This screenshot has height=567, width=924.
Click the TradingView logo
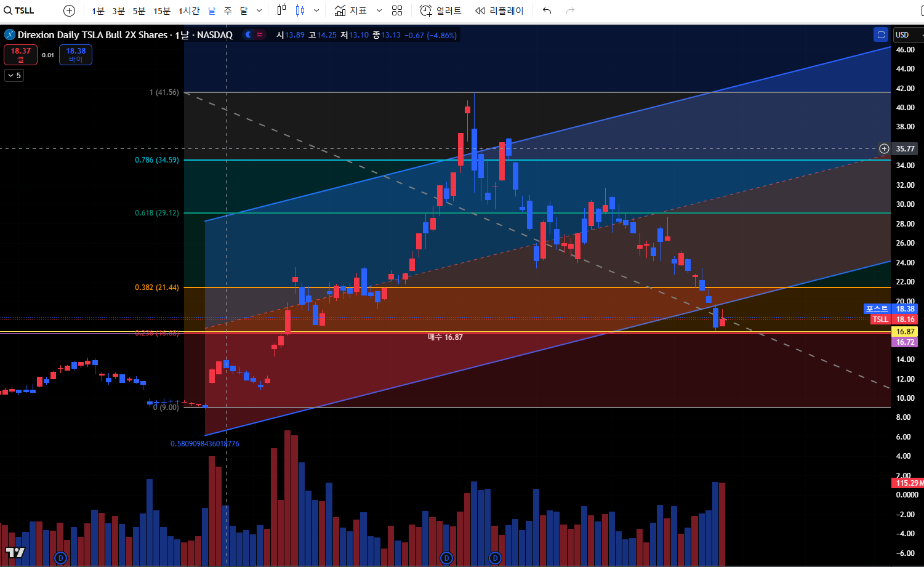click(x=15, y=552)
